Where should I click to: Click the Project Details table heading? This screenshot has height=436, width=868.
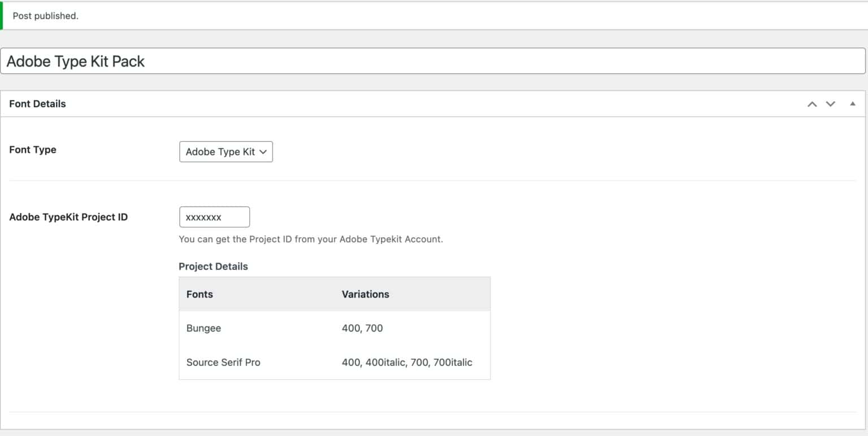pyautogui.click(x=213, y=266)
